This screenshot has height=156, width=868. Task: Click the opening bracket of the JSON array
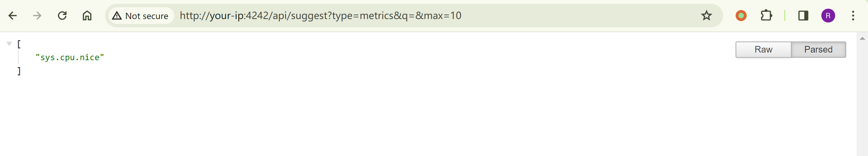pyautogui.click(x=19, y=44)
